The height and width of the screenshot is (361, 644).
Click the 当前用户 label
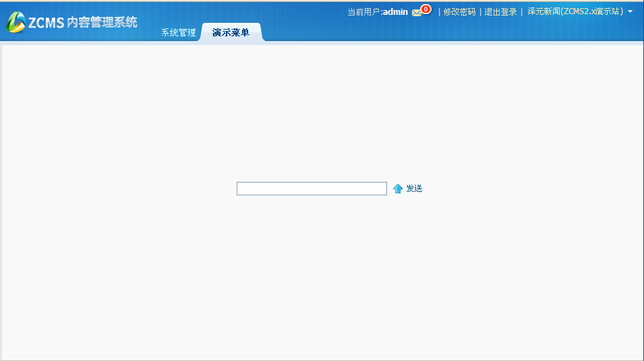pos(363,11)
